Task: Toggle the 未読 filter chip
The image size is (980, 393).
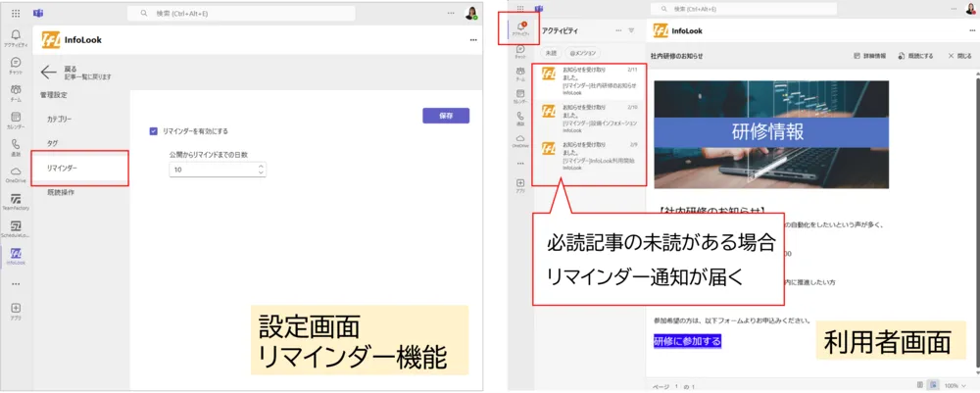Action: coord(551,52)
